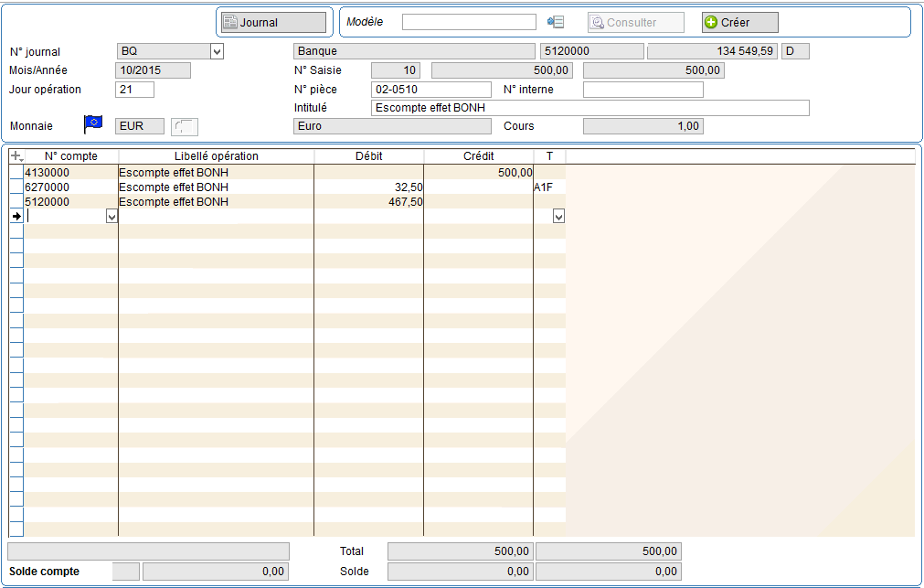Open the Modèle list lookup icon

556,22
